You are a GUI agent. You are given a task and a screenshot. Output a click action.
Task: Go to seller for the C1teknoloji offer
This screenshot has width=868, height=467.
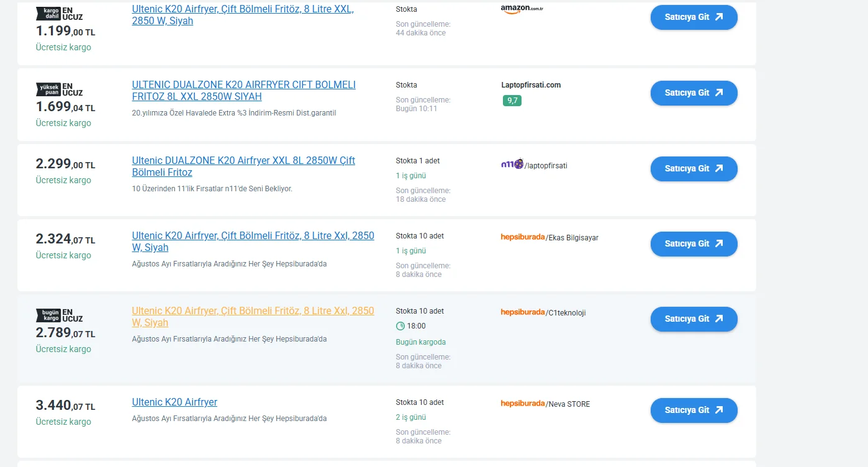pos(694,319)
